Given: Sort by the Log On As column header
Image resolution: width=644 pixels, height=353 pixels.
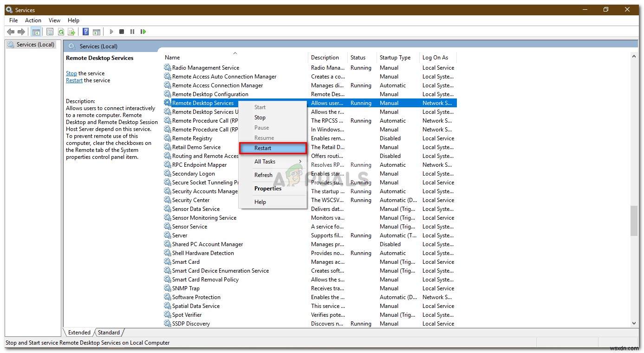Looking at the screenshot, I should click(x=438, y=58).
